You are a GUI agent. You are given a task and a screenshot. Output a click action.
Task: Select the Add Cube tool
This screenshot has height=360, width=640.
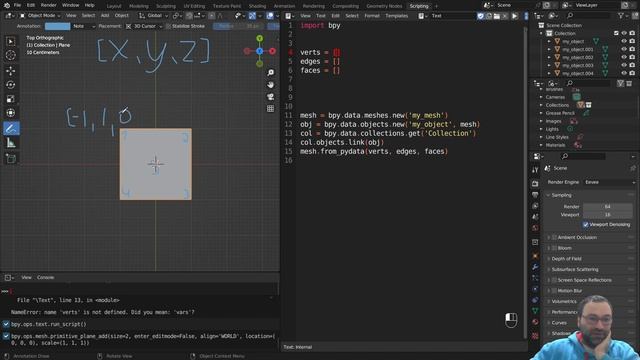point(11,158)
